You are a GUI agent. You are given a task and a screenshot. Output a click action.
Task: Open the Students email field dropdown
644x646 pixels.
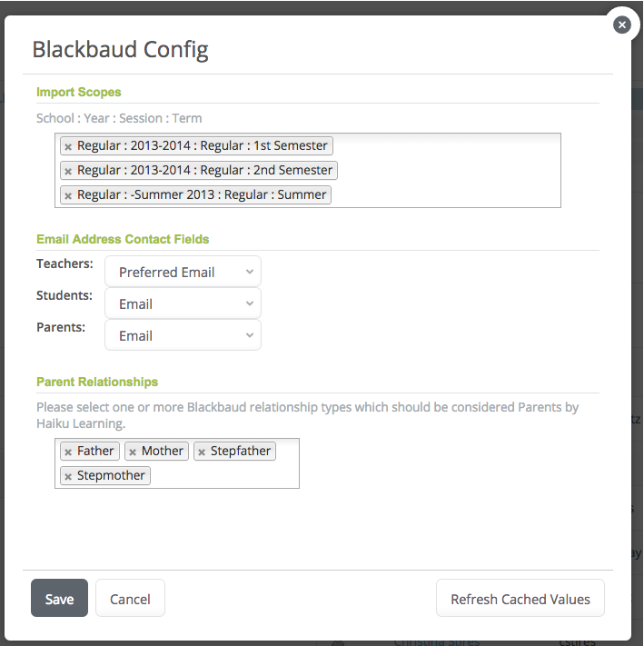point(183,303)
